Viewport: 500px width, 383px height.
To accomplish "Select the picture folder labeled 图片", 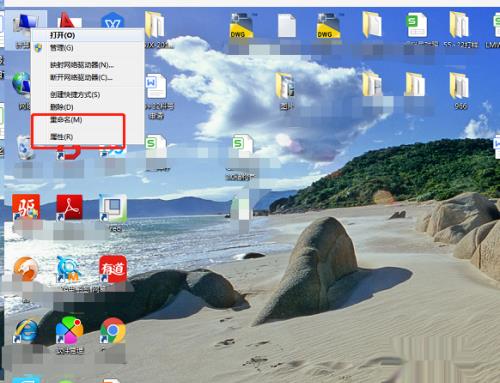I will click(285, 86).
